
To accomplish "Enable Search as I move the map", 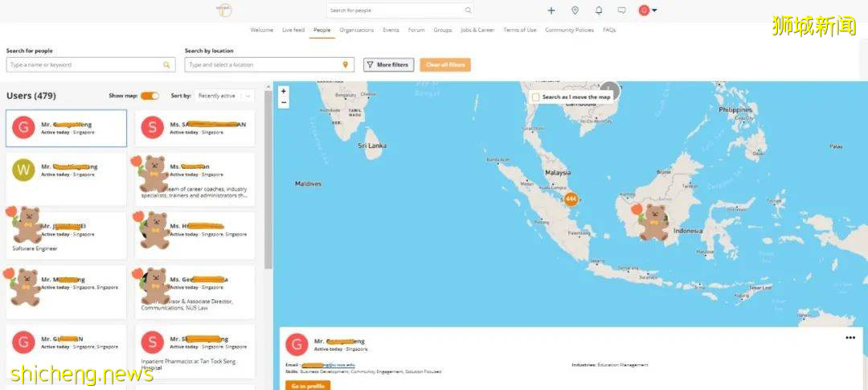I will [536, 97].
